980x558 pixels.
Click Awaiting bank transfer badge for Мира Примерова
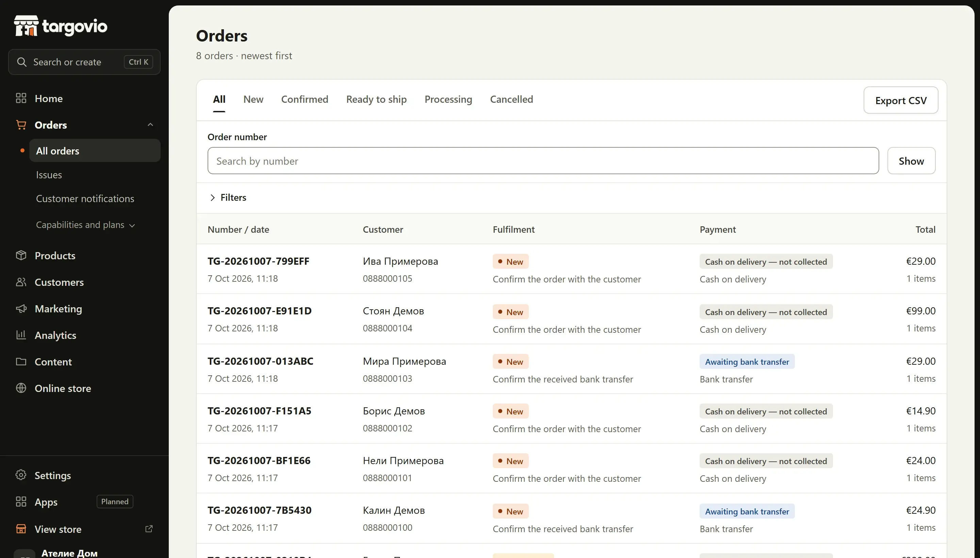747,361
